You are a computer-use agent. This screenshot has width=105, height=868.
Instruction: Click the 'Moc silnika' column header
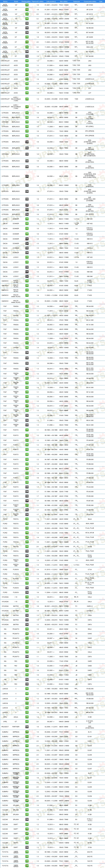tap(64, 1)
